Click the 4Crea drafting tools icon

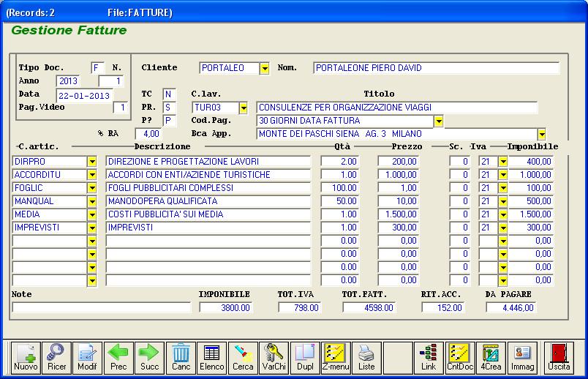tap(491, 358)
